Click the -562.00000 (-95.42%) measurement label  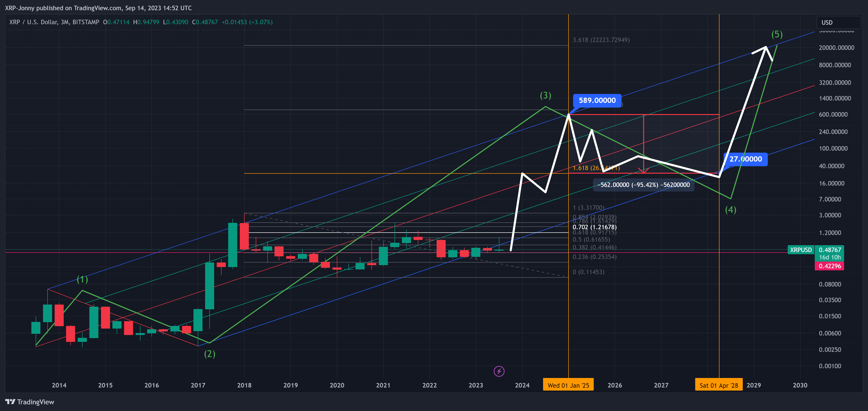(644, 185)
